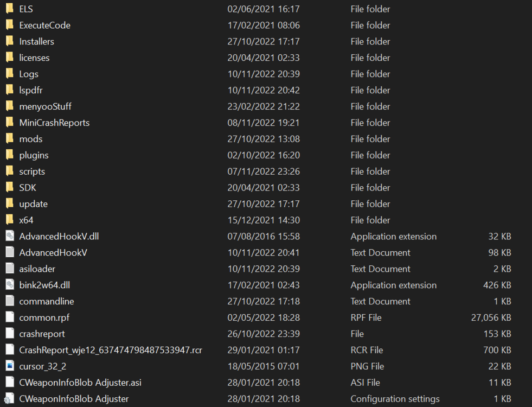Select the cursor_32_2 PNG image icon

(10, 366)
